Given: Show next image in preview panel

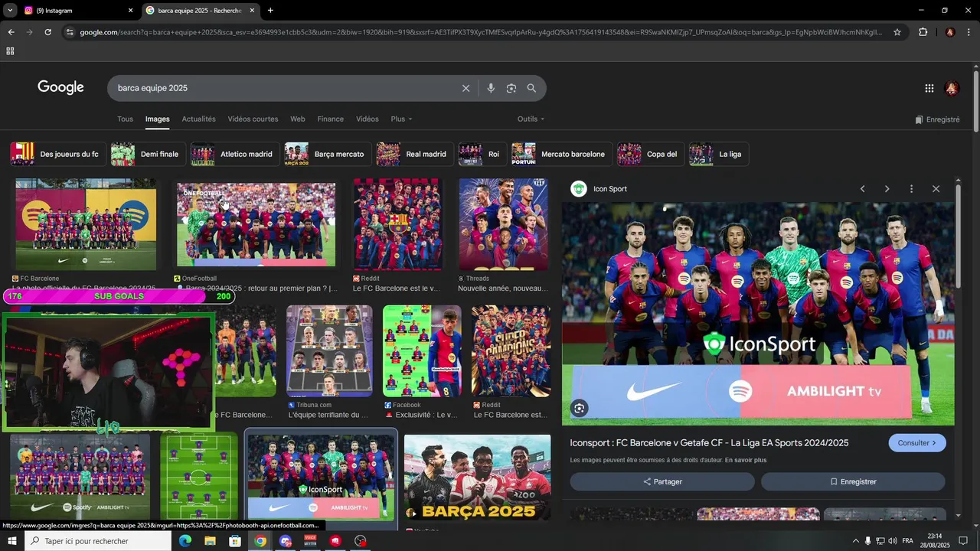Looking at the screenshot, I should 887,189.
